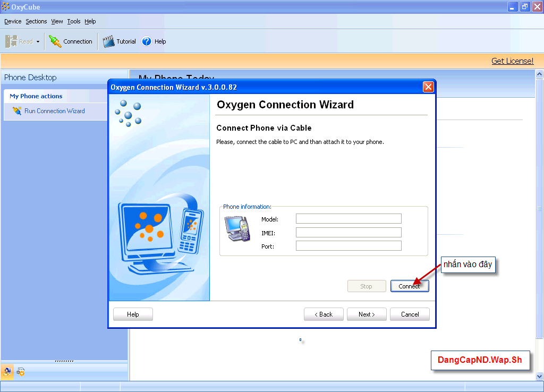The width and height of the screenshot is (544, 392).
Task: Click the OxyCube app icon in title bar
Action: 5,6
